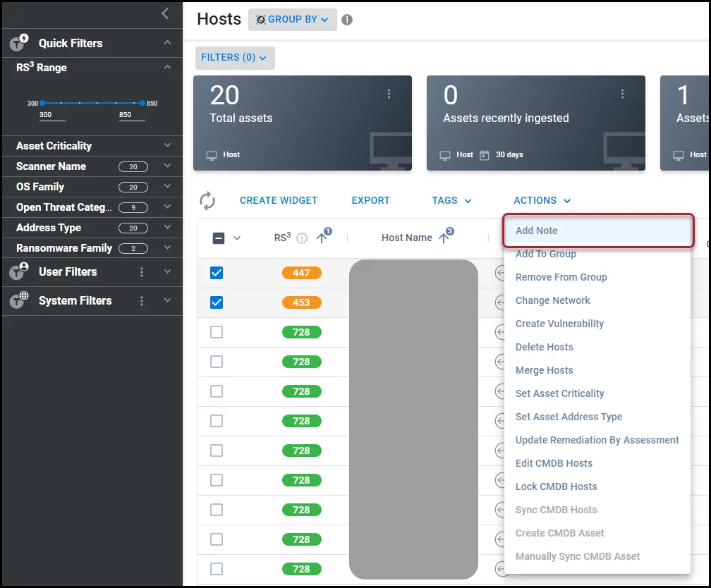Screen dimensions: 711x588
Task: Click the RS3 maximum value field 850
Action: (132, 115)
